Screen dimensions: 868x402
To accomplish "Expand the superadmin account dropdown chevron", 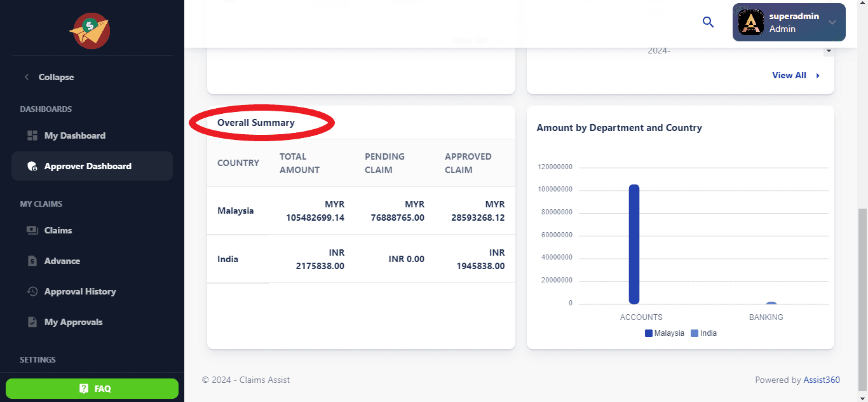I will (x=832, y=22).
